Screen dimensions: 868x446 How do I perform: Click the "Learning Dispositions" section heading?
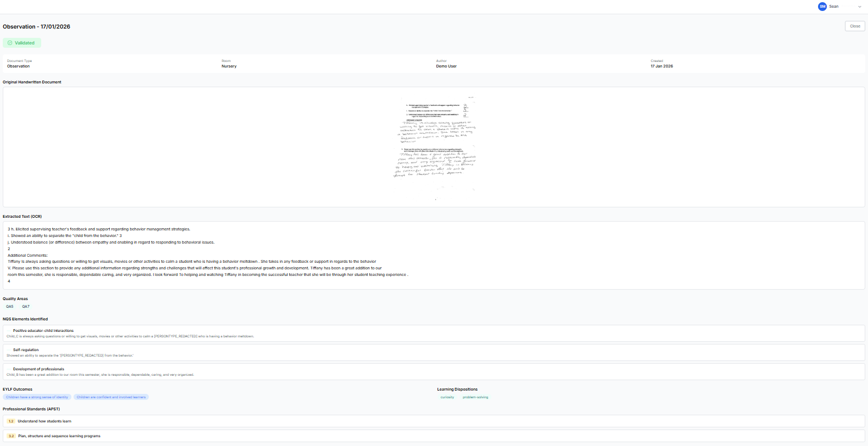coord(457,389)
